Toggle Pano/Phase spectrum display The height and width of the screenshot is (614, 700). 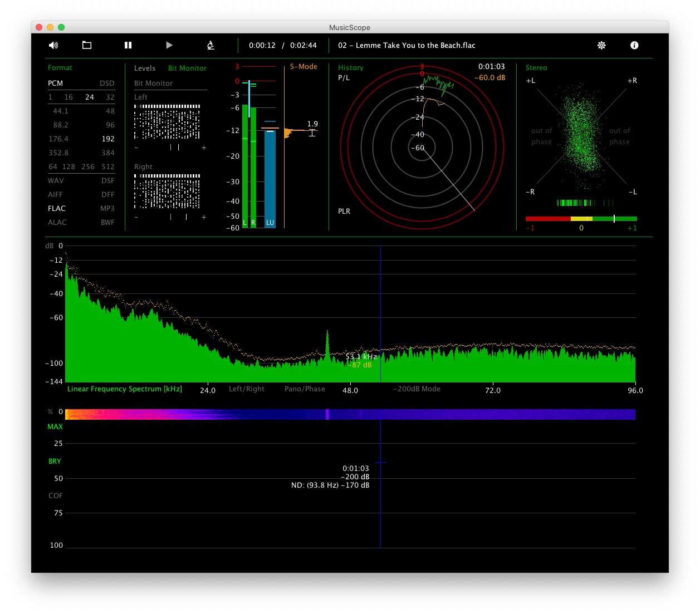305,389
